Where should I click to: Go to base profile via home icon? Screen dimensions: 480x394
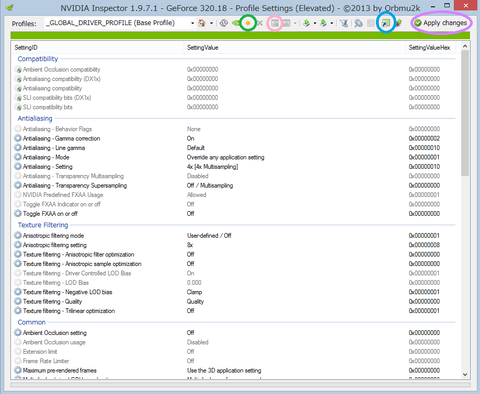[x=202, y=23]
